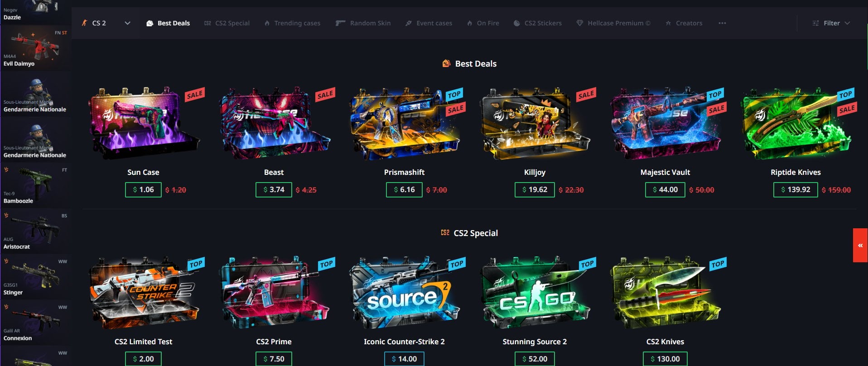This screenshot has height=366, width=868.
Task: Click the Sun Case $1.06 price button
Action: click(143, 190)
